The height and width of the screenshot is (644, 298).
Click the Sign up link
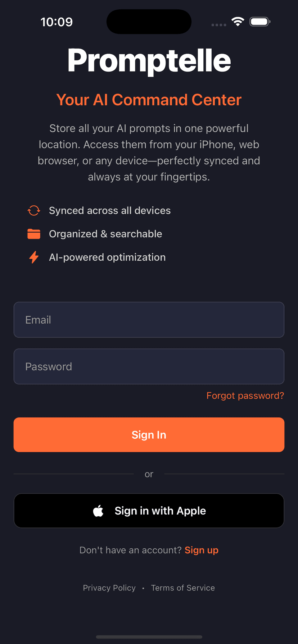point(201,550)
